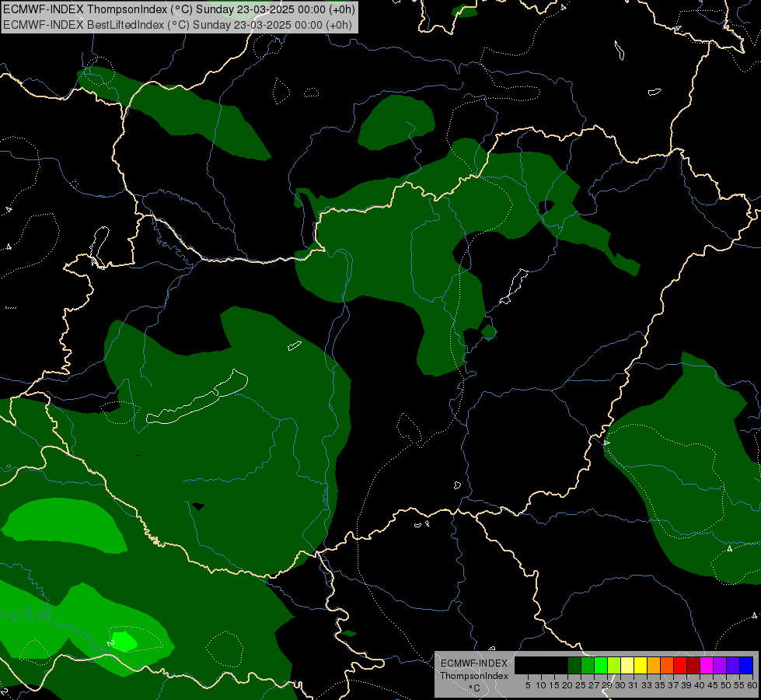
Task: Click legend tick value 50
Action: (727, 685)
